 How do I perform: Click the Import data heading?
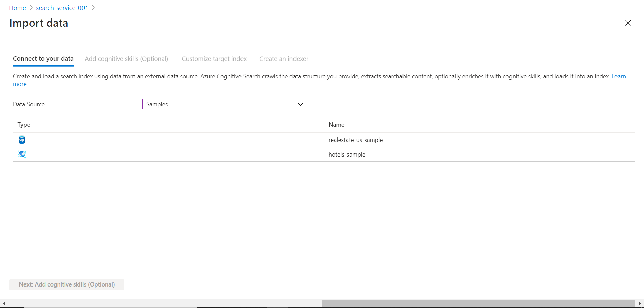39,23
